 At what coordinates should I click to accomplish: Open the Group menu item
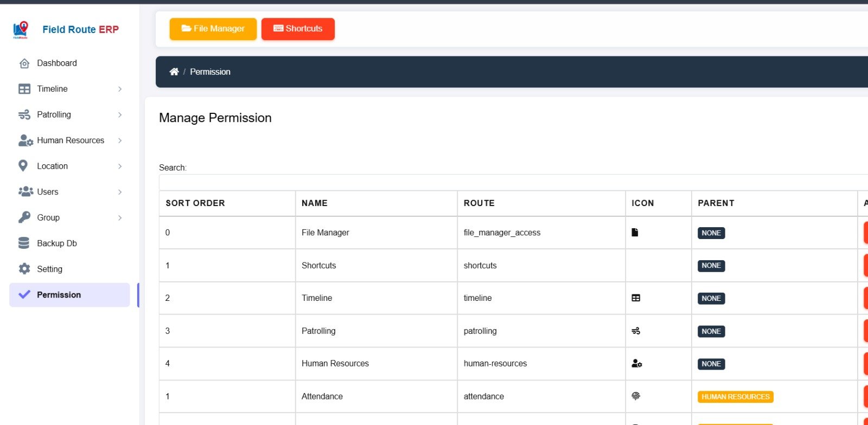69,218
